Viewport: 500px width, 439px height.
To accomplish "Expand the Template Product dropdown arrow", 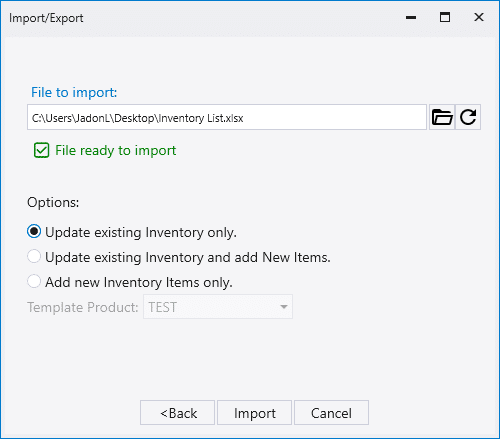I will (284, 307).
